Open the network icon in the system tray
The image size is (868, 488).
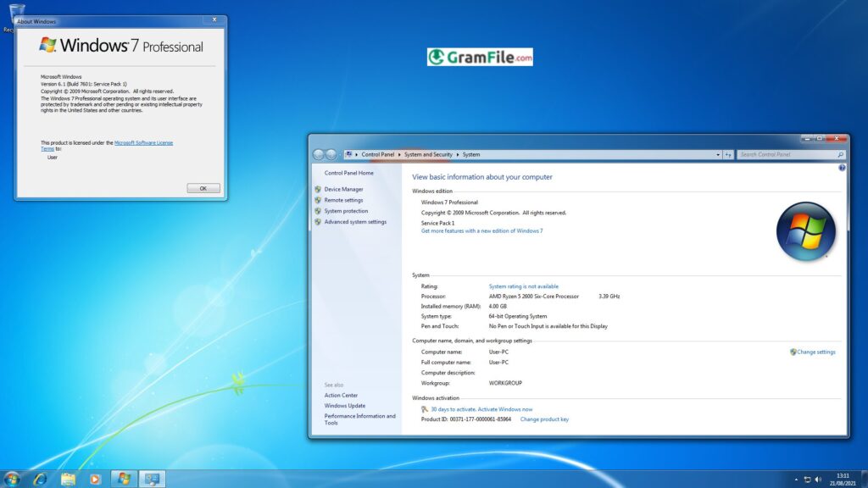tap(807, 479)
